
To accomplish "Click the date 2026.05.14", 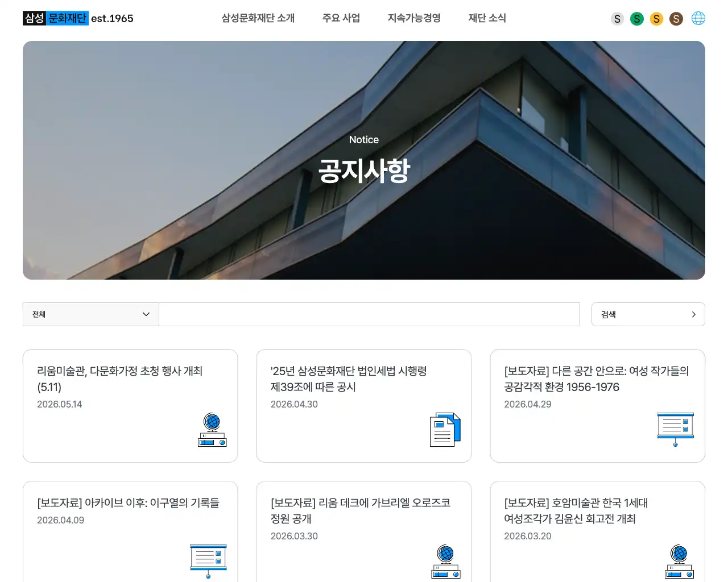I will [60, 404].
